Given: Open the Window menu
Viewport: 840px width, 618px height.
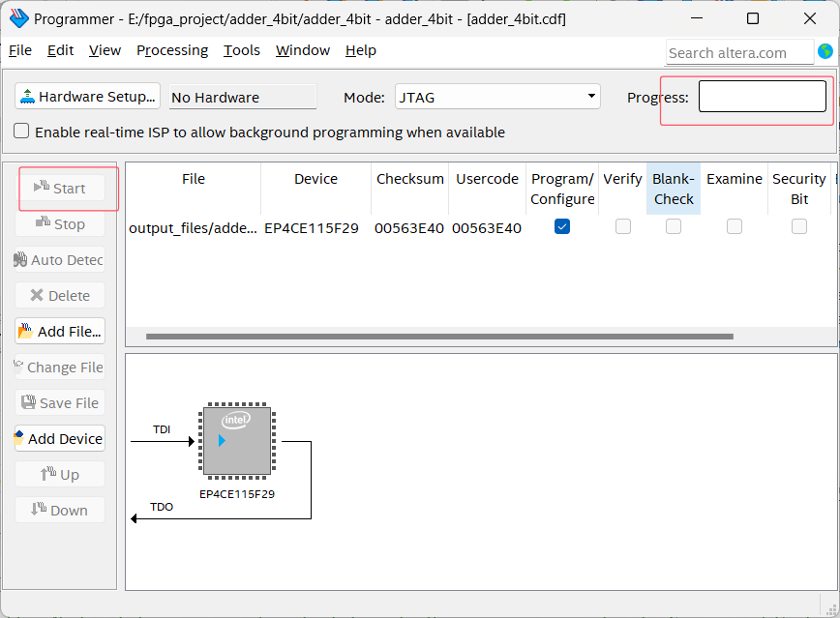Looking at the screenshot, I should 303,50.
